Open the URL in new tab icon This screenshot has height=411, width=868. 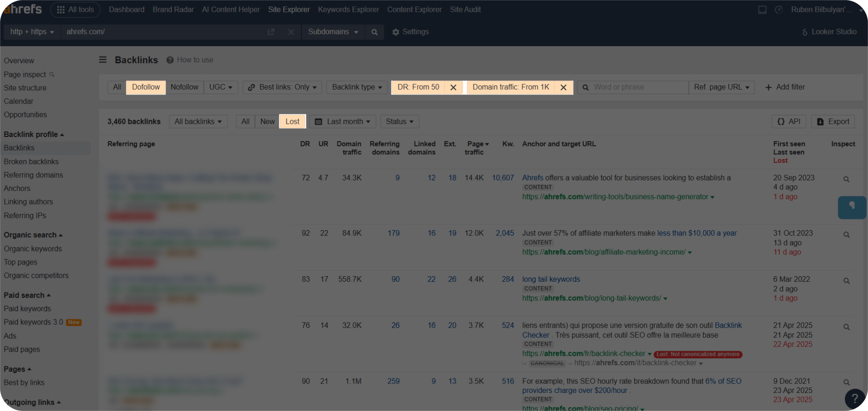(x=271, y=32)
